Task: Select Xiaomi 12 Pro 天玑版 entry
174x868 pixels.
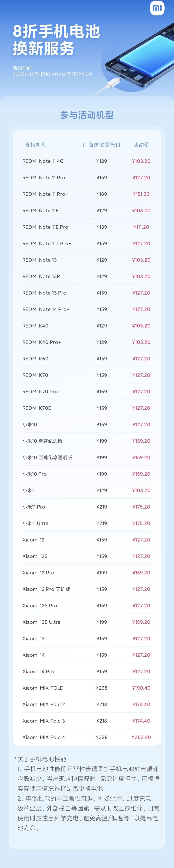Action: click(x=46, y=589)
